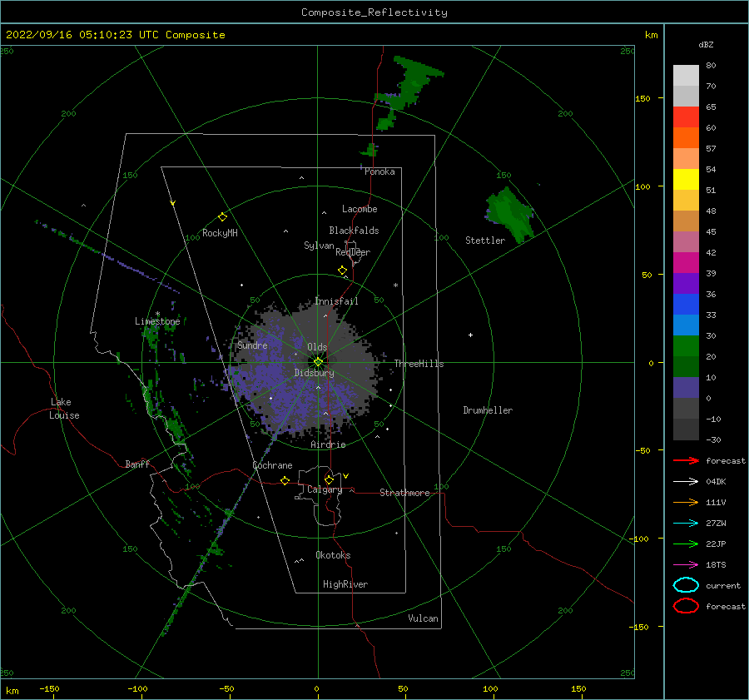Click the asterisk marker above Limestone
The height and width of the screenshot is (700, 749).
[x=157, y=314]
